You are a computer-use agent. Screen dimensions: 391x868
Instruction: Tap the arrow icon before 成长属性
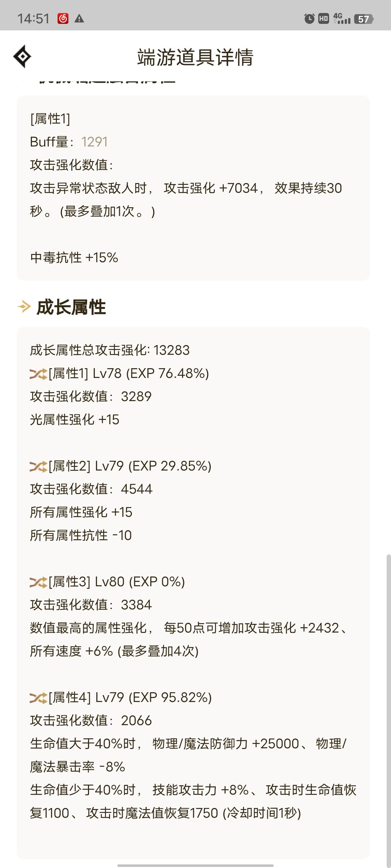coord(24,307)
